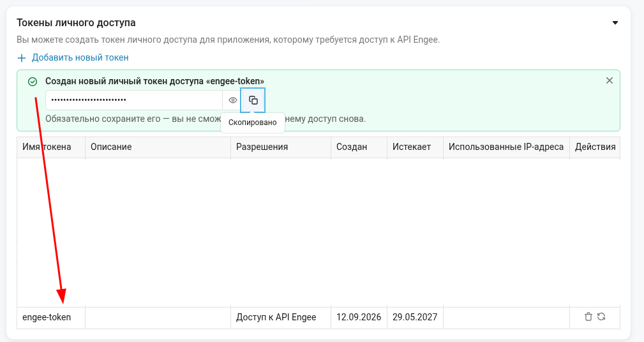Click the Имя токена column header
Image resolution: width=644 pixels, height=342 pixels.
51,147
